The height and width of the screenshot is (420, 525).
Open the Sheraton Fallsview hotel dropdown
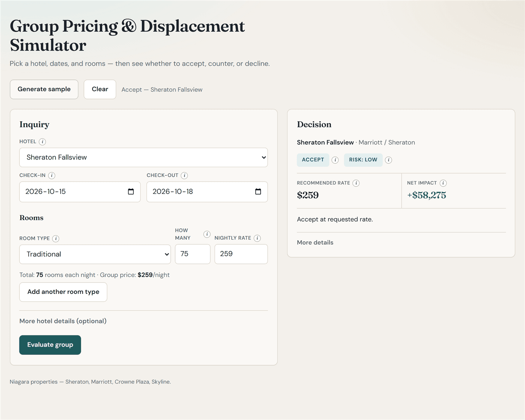144,157
